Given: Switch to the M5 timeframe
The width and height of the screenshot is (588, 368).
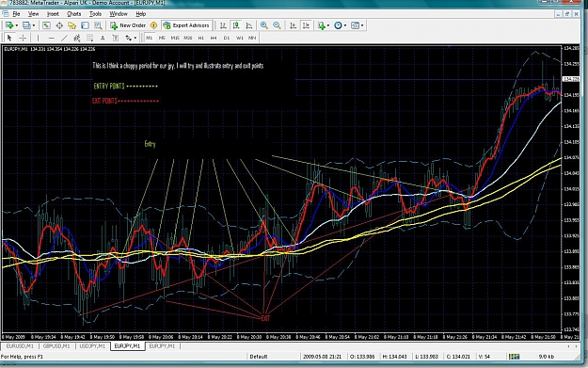Looking at the screenshot, I should [162, 38].
